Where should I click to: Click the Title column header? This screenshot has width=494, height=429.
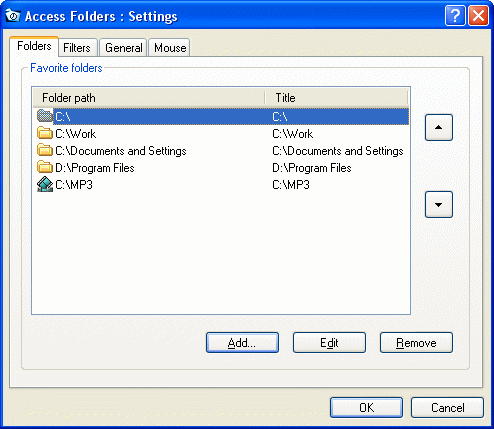point(337,98)
